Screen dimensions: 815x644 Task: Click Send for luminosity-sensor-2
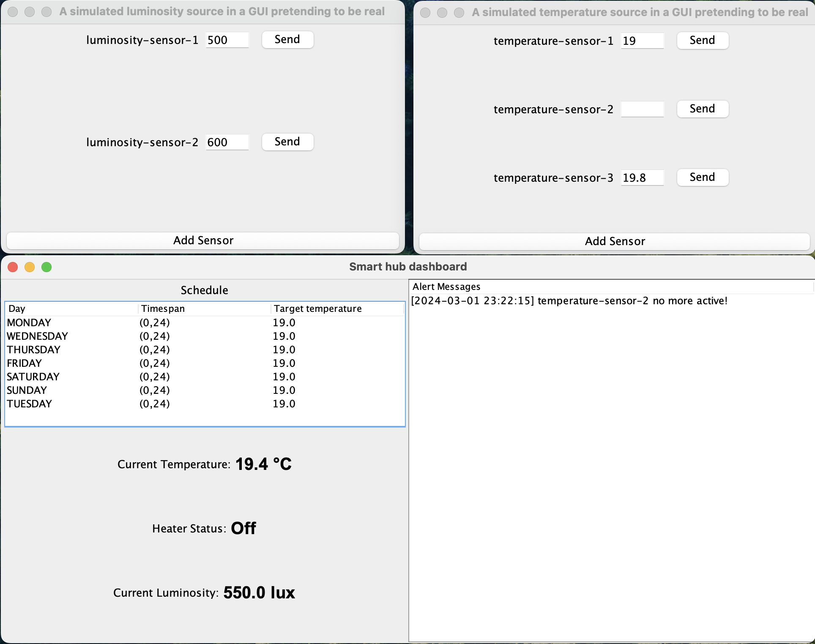[287, 142]
